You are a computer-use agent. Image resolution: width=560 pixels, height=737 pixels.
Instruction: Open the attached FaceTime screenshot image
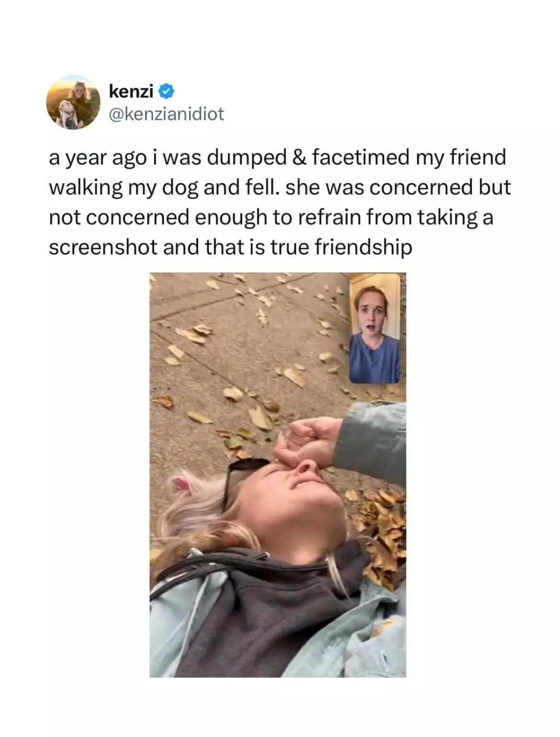(x=278, y=475)
